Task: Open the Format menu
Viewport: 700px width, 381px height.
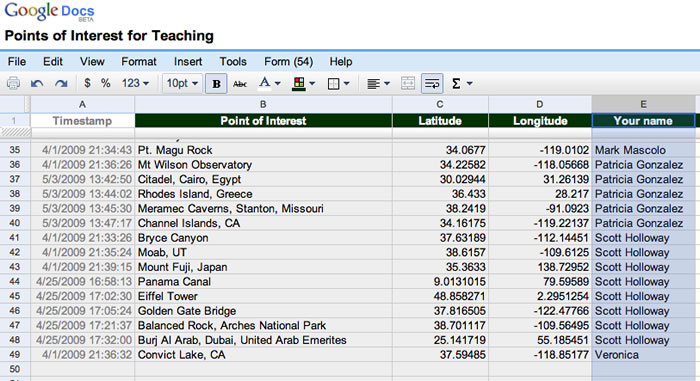Action: point(139,62)
